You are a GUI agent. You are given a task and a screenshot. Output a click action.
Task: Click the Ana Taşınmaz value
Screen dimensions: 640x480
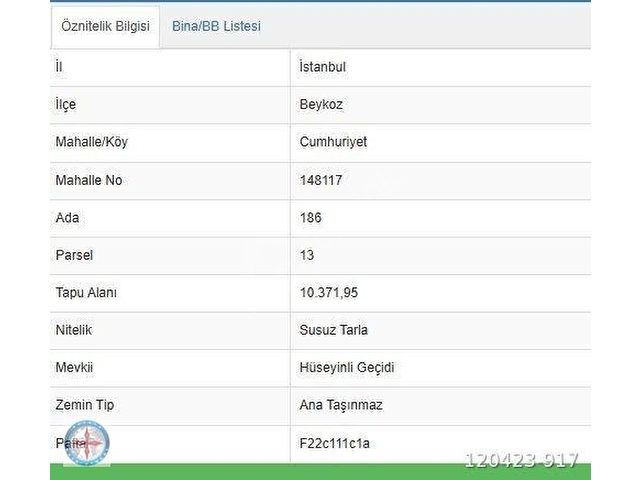pos(341,405)
